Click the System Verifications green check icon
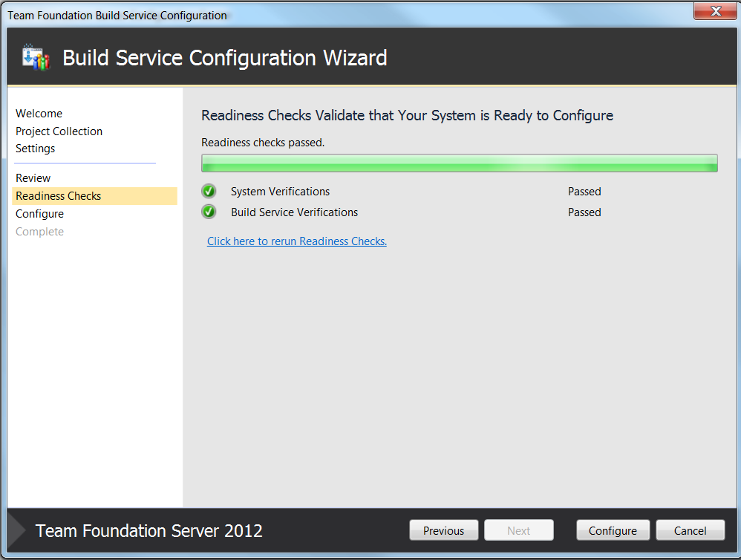The image size is (741, 560). tap(209, 192)
